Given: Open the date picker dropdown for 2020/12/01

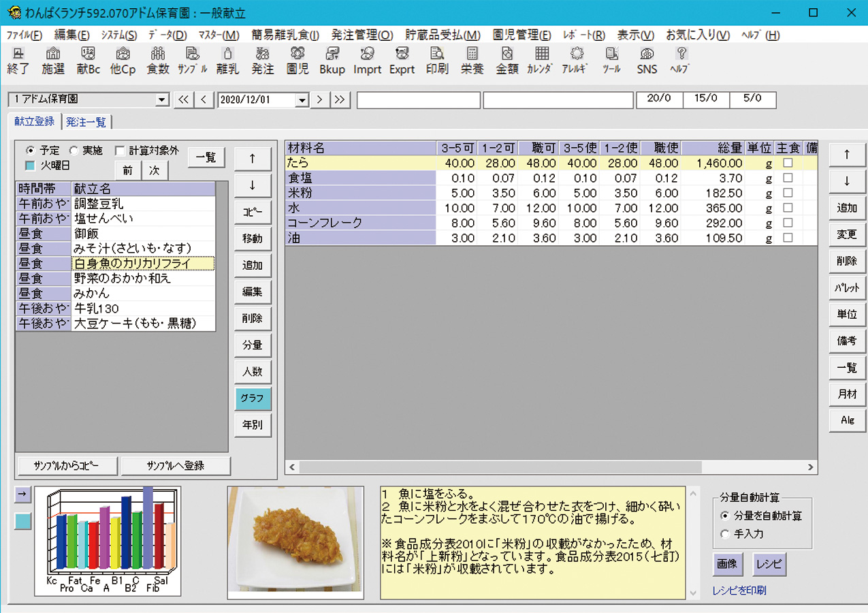Looking at the screenshot, I should pos(303,100).
